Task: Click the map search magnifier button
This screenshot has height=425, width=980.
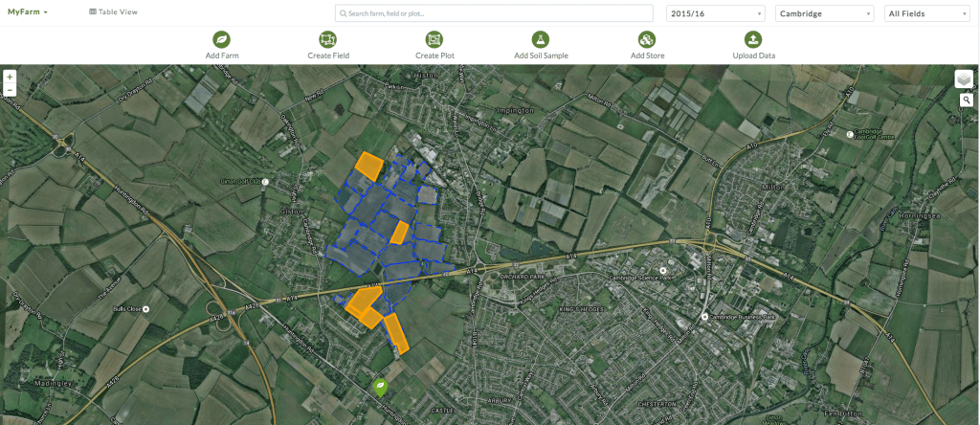Action: (x=967, y=100)
